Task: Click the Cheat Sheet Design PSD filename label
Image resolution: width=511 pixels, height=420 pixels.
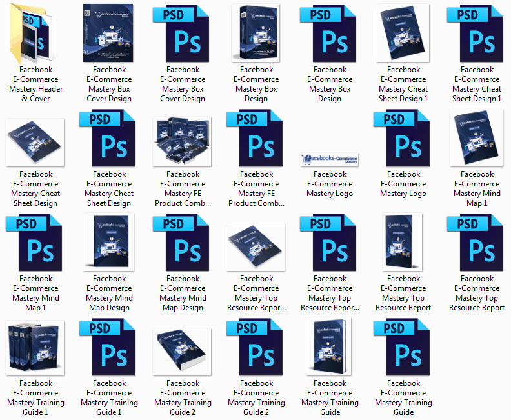Action: pyautogui.click(x=110, y=188)
